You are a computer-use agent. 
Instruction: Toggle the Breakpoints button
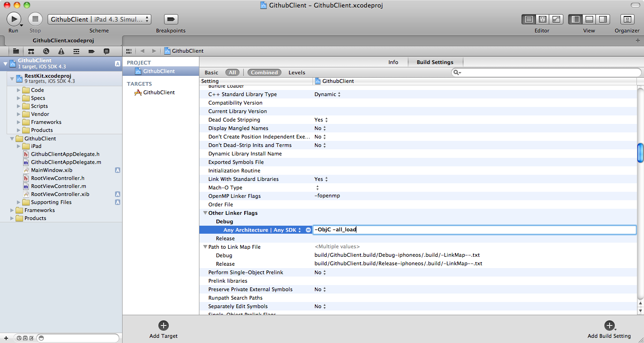(171, 19)
